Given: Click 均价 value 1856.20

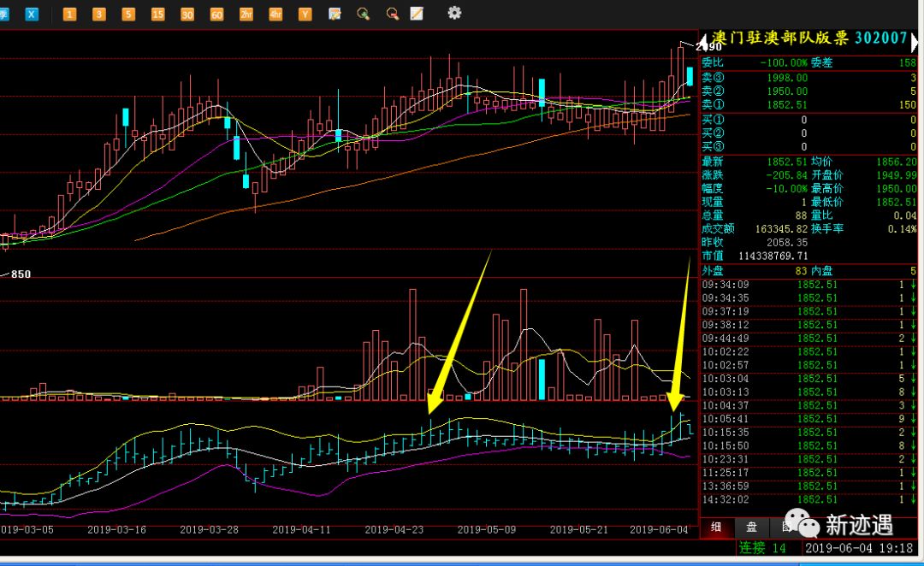Looking at the screenshot, I should 897,162.
